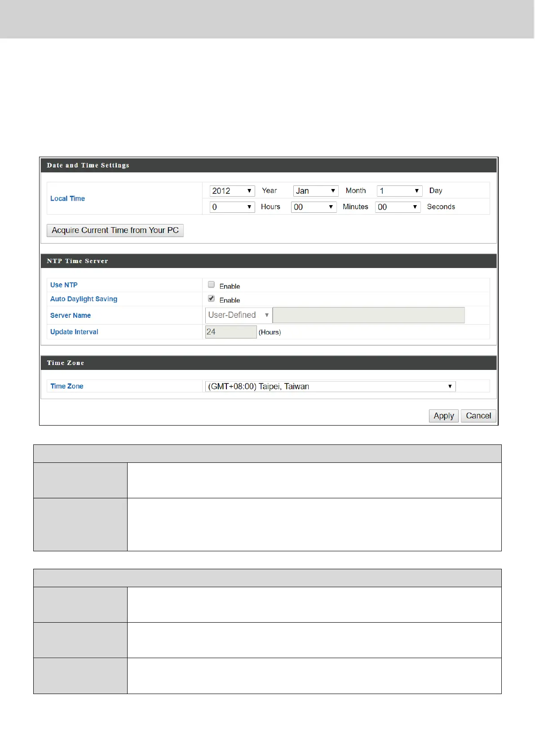This screenshot has width=535, height=756.
Task: Click the Time Zone field label
Action: click(x=67, y=386)
